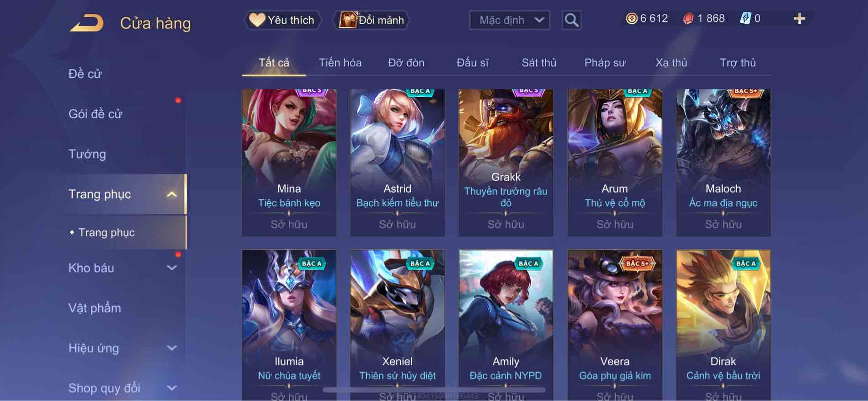Tap the blue voucher currency icon

tap(745, 19)
